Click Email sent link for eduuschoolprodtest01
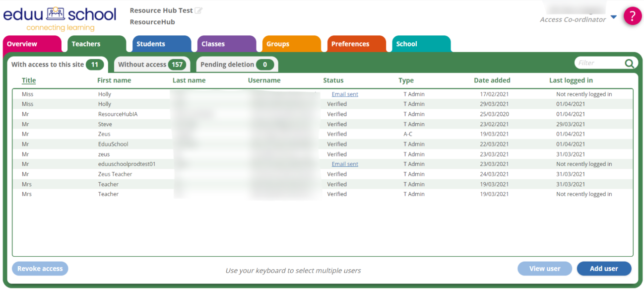The image size is (644, 289). pos(345,164)
